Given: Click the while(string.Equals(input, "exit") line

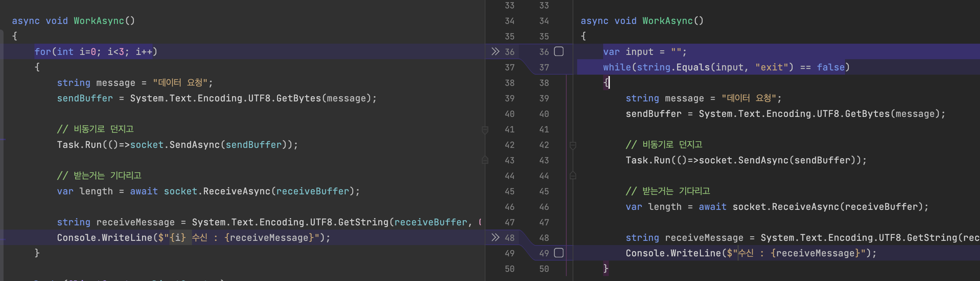Looking at the screenshot, I should (726, 67).
